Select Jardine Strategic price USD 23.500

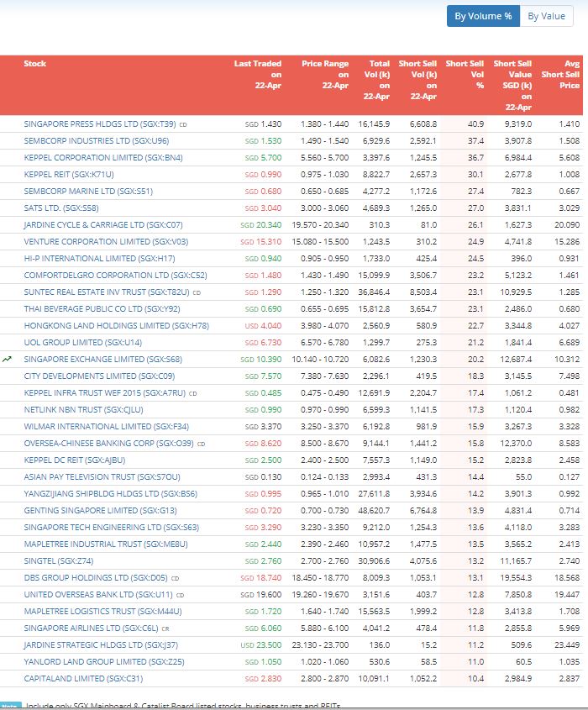coord(260,644)
